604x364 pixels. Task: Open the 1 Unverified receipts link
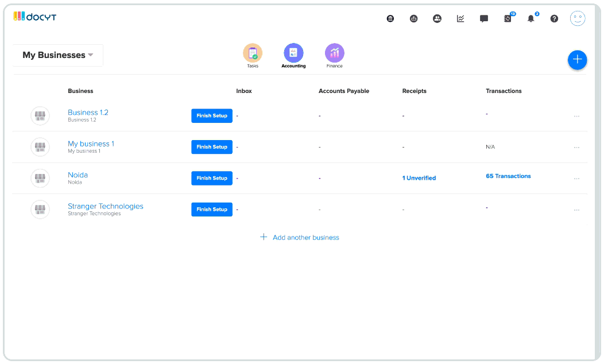click(x=419, y=178)
